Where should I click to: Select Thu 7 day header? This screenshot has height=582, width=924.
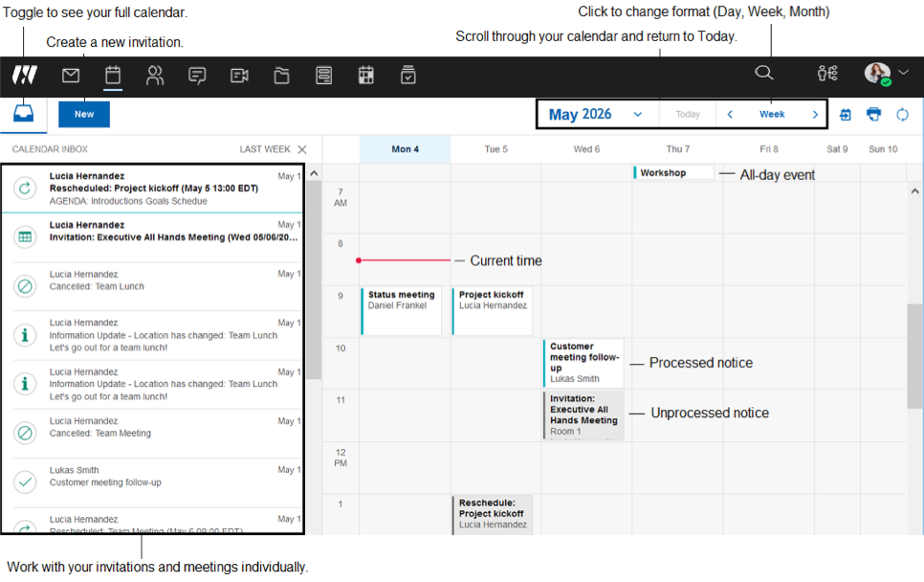coord(677,149)
